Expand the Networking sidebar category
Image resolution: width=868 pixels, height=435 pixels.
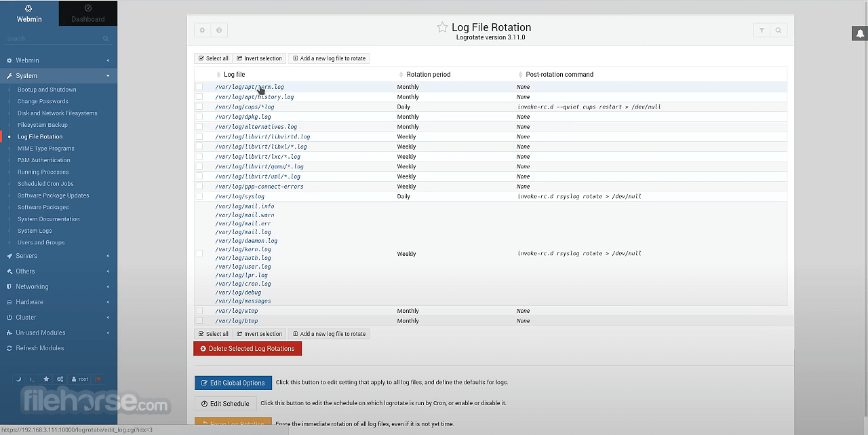click(58, 286)
